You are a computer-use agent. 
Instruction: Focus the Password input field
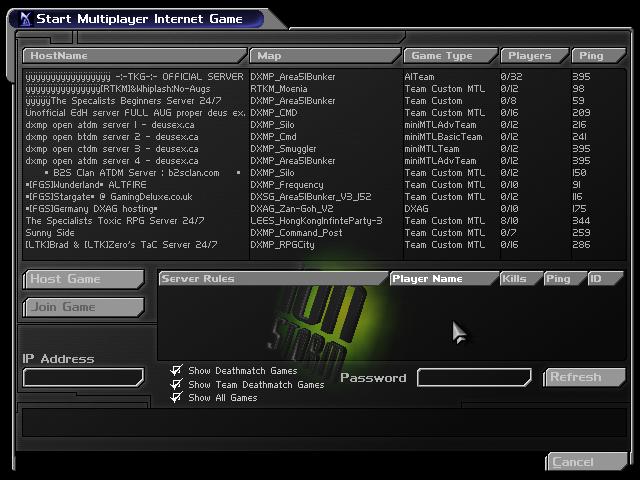pyautogui.click(x=474, y=377)
